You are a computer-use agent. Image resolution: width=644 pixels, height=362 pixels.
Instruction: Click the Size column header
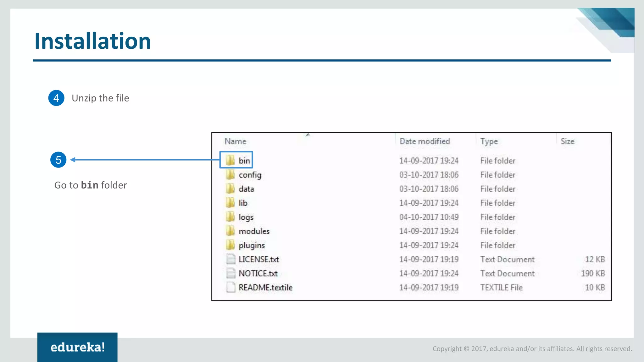click(x=567, y=141)
